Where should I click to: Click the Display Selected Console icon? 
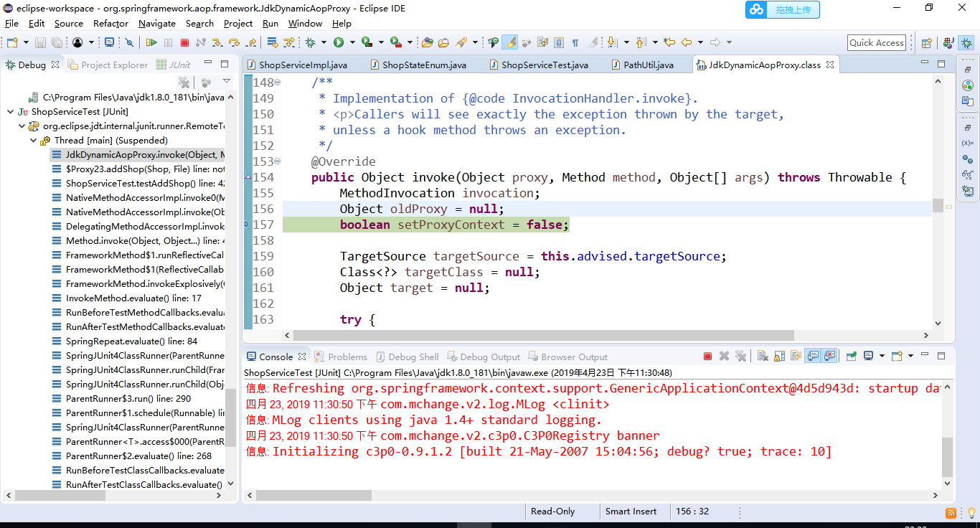[868, 356]
